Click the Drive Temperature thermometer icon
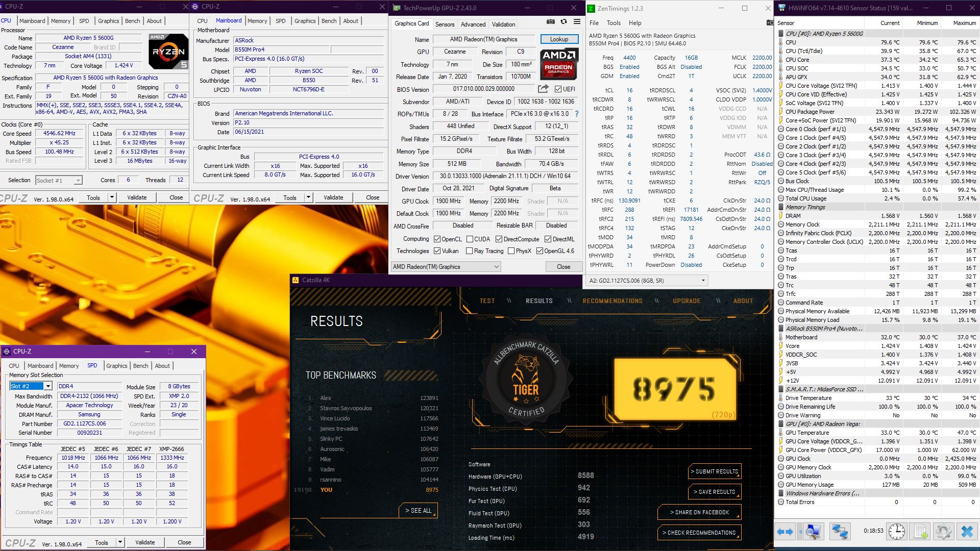This screenshot has height=551, width=980. [780, 398]
